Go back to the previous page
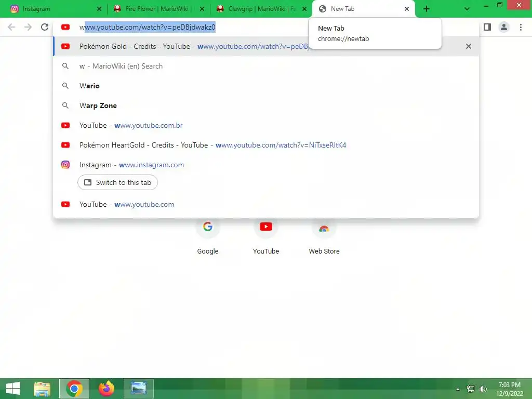 [x=11, y=27]
